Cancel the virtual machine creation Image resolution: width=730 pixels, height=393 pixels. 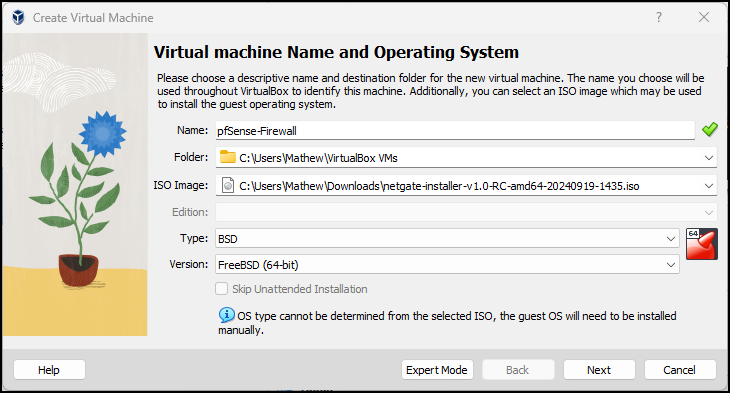click(680, 370)
